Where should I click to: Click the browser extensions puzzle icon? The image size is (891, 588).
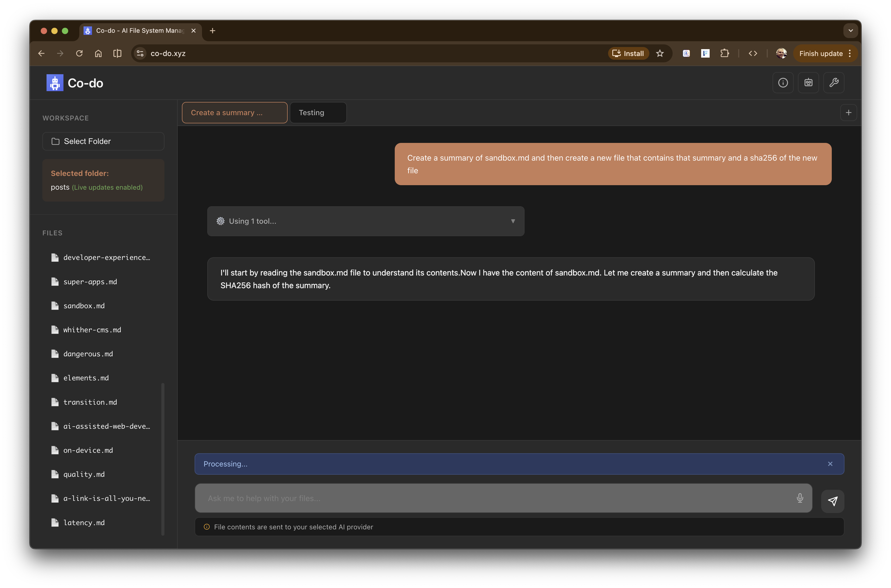pos(724,53)
